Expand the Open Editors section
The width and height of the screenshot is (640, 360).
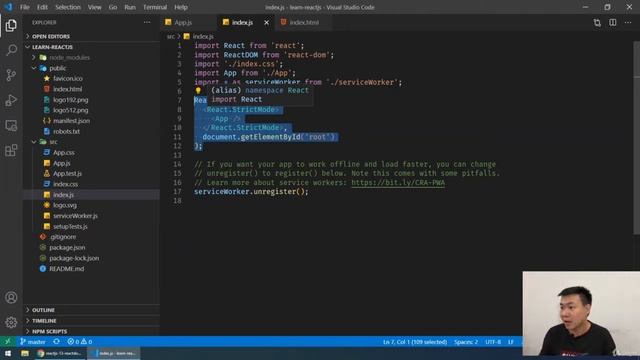[x=51, y=36]
